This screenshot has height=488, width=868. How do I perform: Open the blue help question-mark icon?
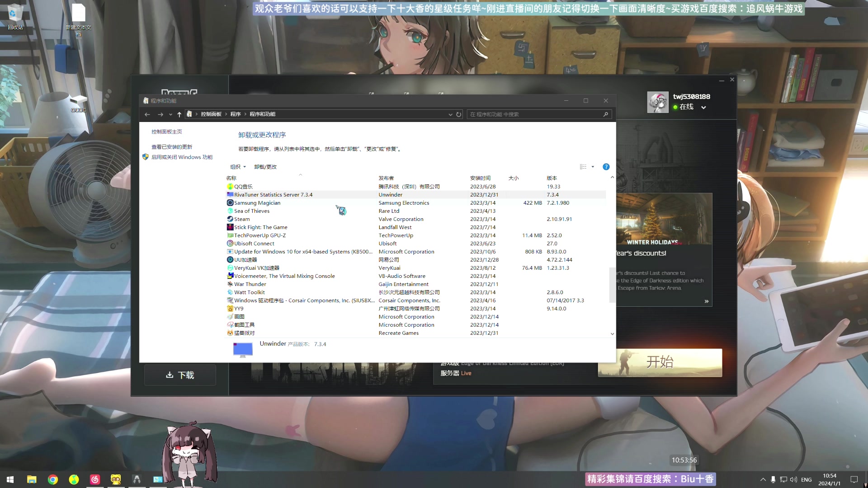coord(606,167)
